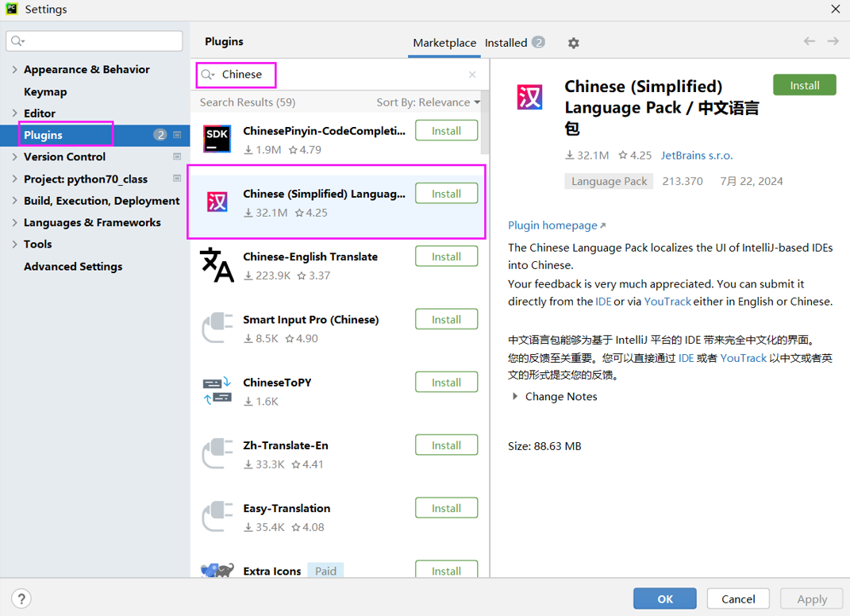The height and width of the screenshot is (616, 850).
Task: Install the Zh-Translate-En plugin
Action: coord(446,445)
